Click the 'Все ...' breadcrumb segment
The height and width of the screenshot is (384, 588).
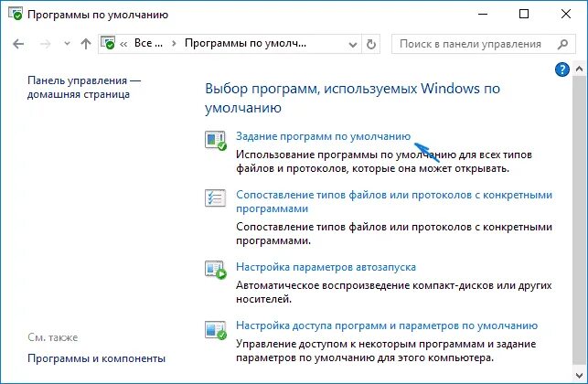click(148, 43)
